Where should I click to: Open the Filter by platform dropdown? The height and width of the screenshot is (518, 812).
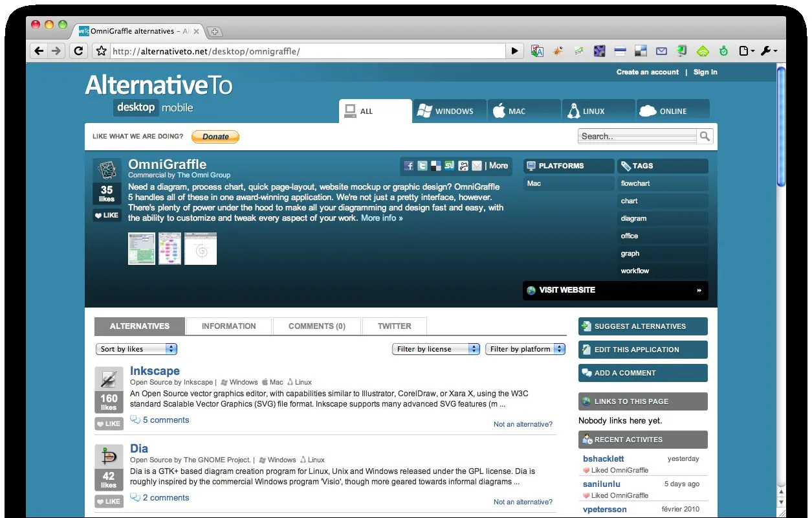click(525, 349)
